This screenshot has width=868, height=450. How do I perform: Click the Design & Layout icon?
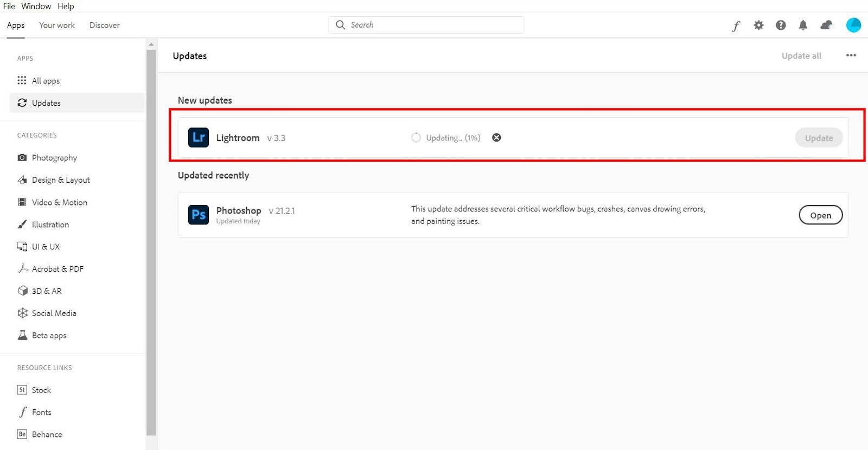22,179
